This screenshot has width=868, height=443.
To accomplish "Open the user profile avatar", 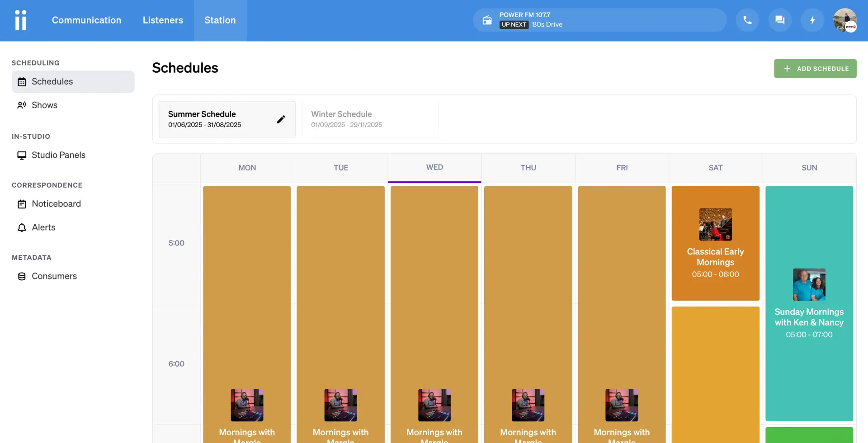I will coord(844,20).
